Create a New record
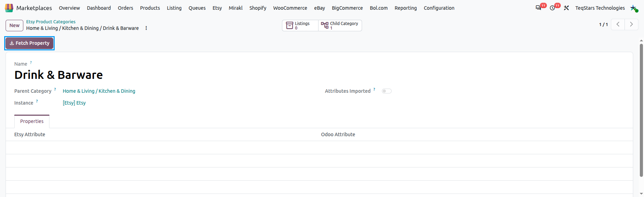This screenshot has width=644, height=197. [x=14, y=25]
